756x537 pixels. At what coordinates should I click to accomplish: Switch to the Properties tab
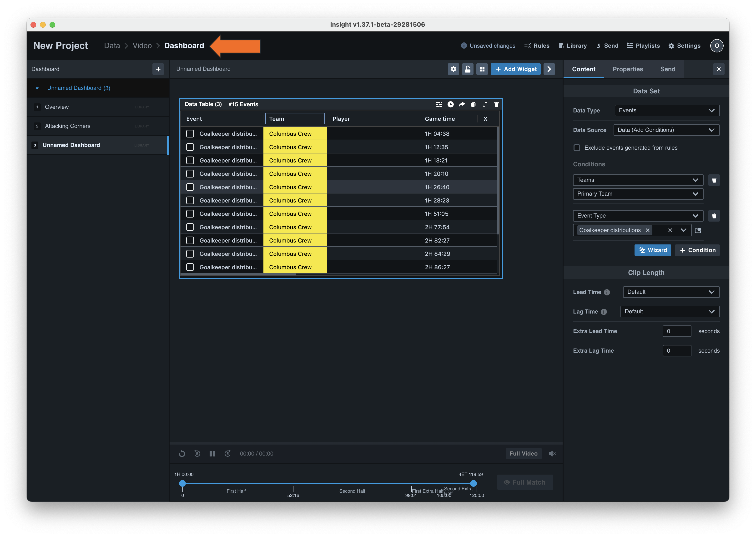[x=627, y=69]
